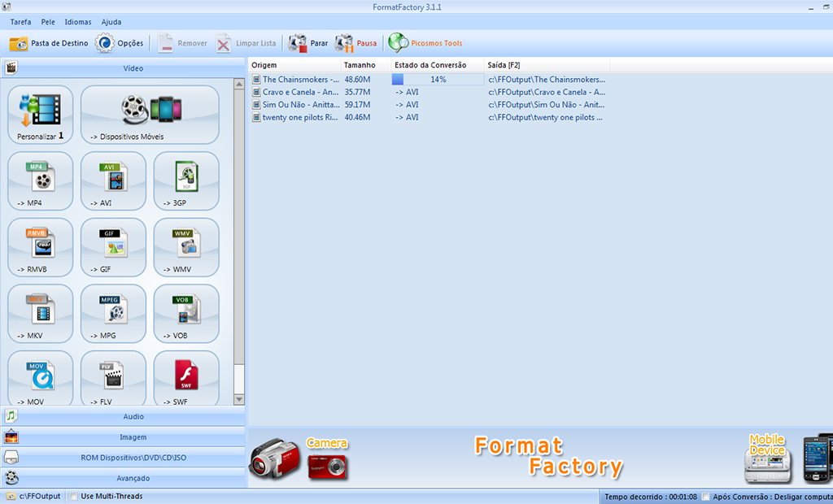The image size is (833, 504).
Task: Select the MP4 conversion icon
Action: pyautogui.click(x=41, y=181)
